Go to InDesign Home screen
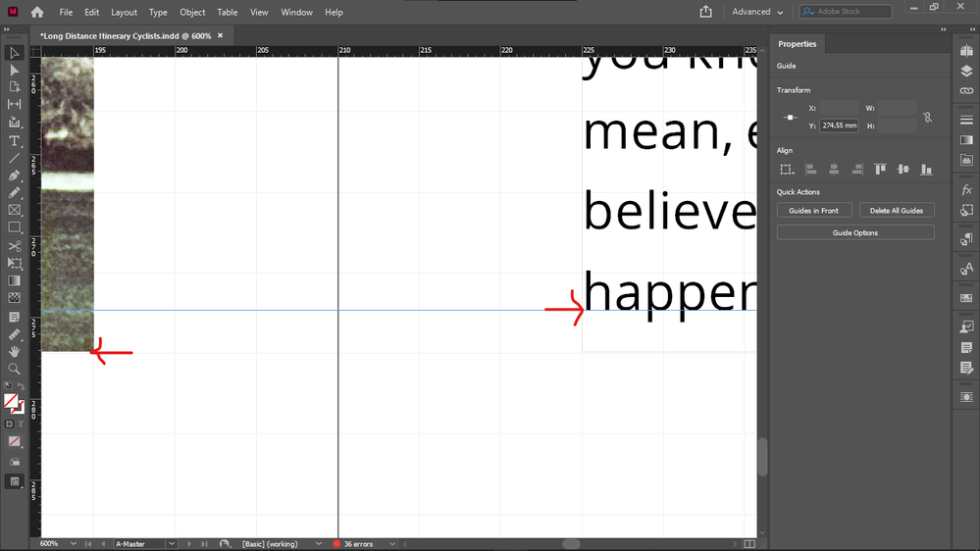The height and width of the screenshot is (551, 980). (37, 12)
